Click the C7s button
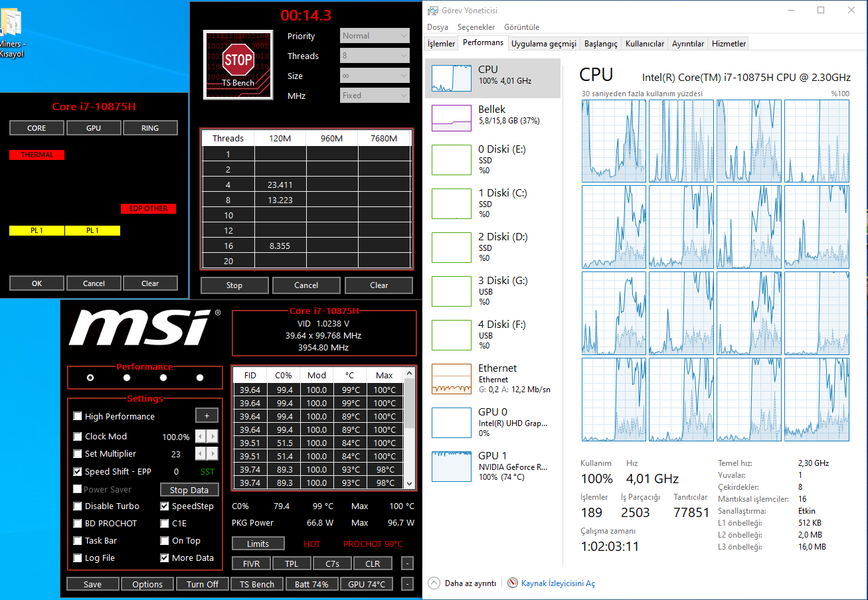868x600 pixels. pyautogui.click(x=332, y=563)
